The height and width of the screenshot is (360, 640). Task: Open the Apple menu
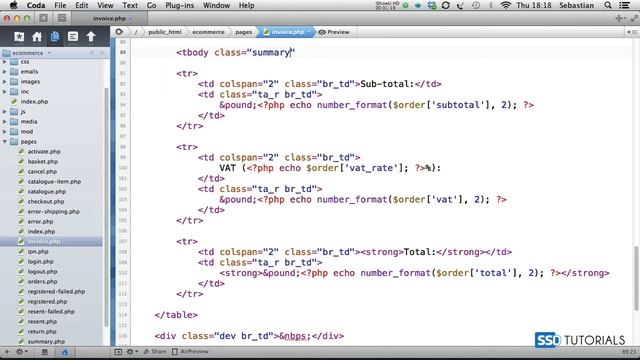pyautogui.click(x=13, y=5)
